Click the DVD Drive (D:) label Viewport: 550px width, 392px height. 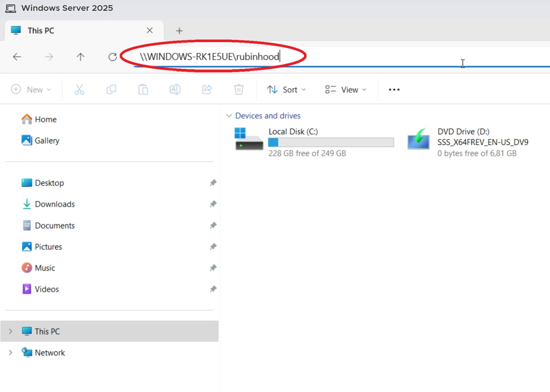[463, 131]
